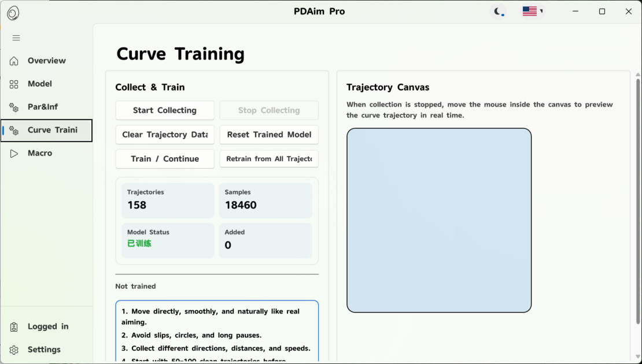Click the US flag icon
642x364 pixels.
[529, 12]
